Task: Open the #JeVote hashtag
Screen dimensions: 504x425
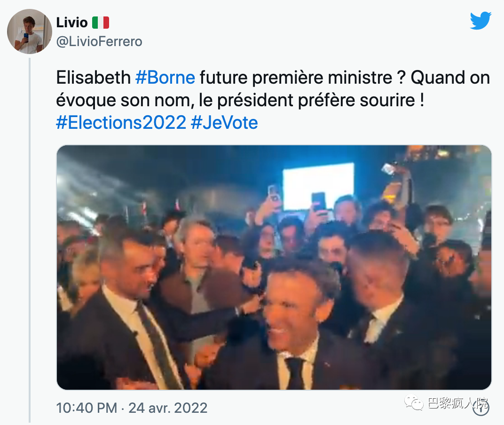Action: tap(224, 123)
